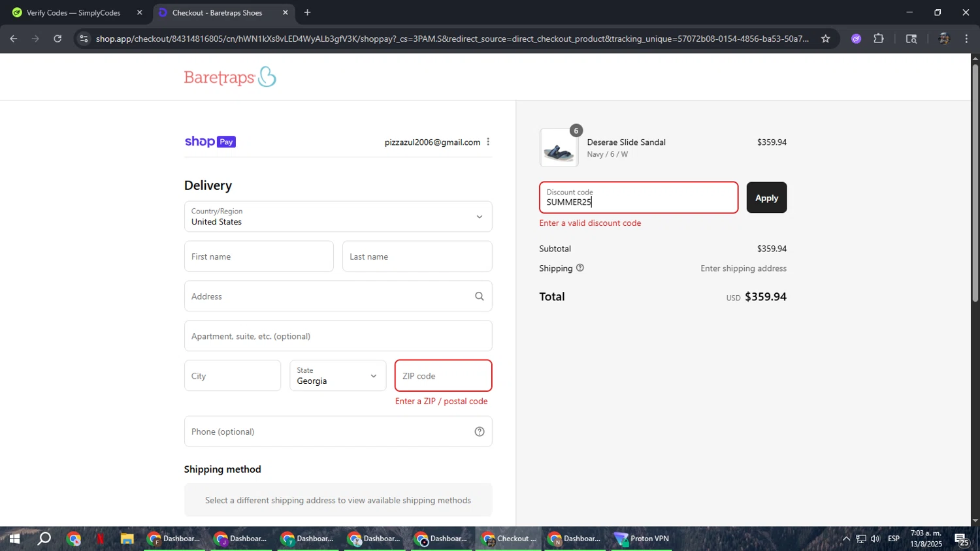
Task: Focus the ZIP code field
Action: [443, 375]
